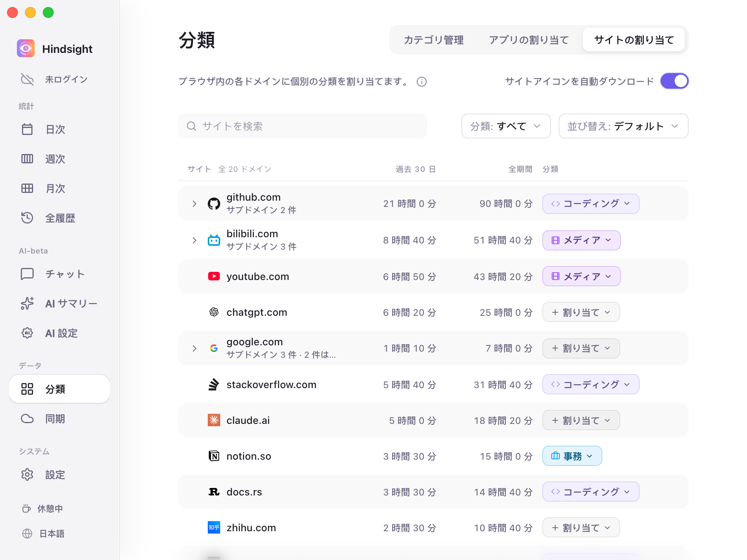The height and width of the screenshot is (560, 747).
Task: Click the 過去 30 日 column header
Action: [x=416, y=169]
